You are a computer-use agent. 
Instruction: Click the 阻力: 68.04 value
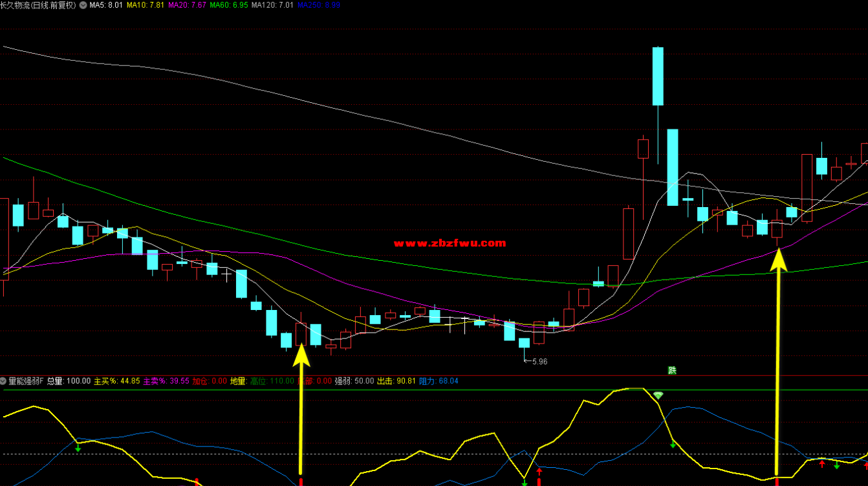(x=439, y=381)
